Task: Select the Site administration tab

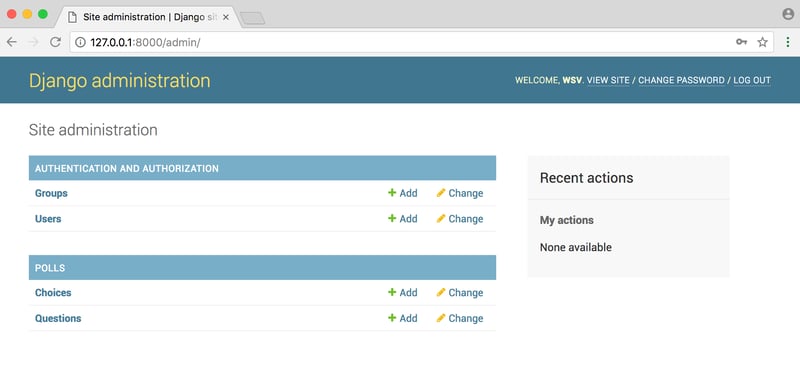Action: [x=149, y=17]
